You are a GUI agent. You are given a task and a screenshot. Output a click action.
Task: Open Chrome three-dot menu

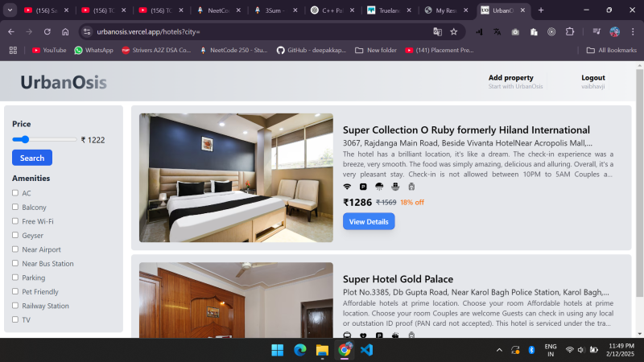[633, 31]
